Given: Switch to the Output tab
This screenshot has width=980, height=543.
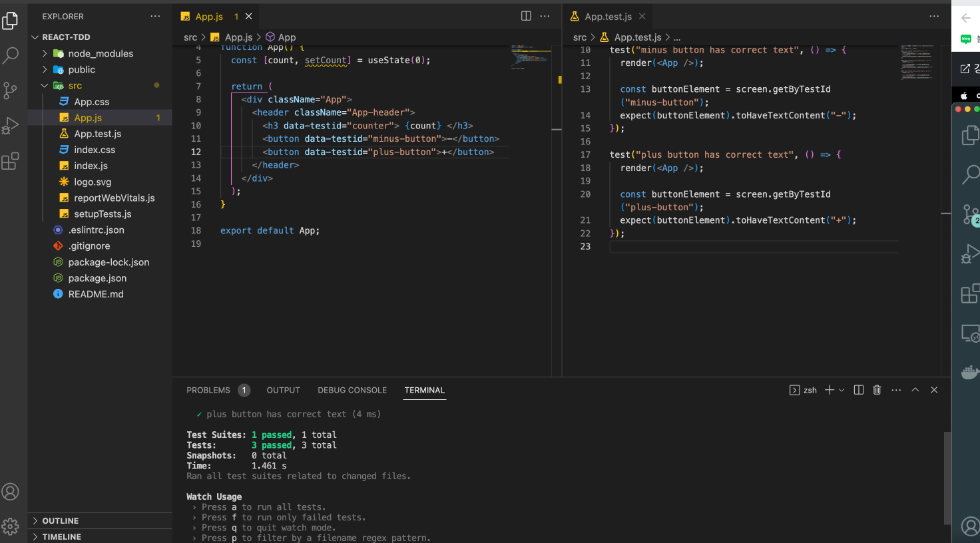Looking at the screenshot, I should point(284,391).
